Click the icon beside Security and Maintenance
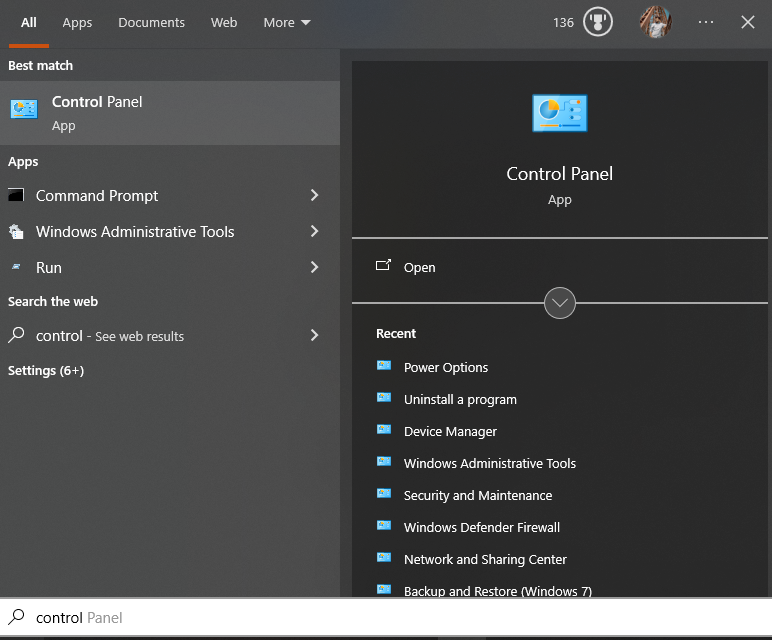Viewport: 772px width, 640px height. tap(384, 493)
